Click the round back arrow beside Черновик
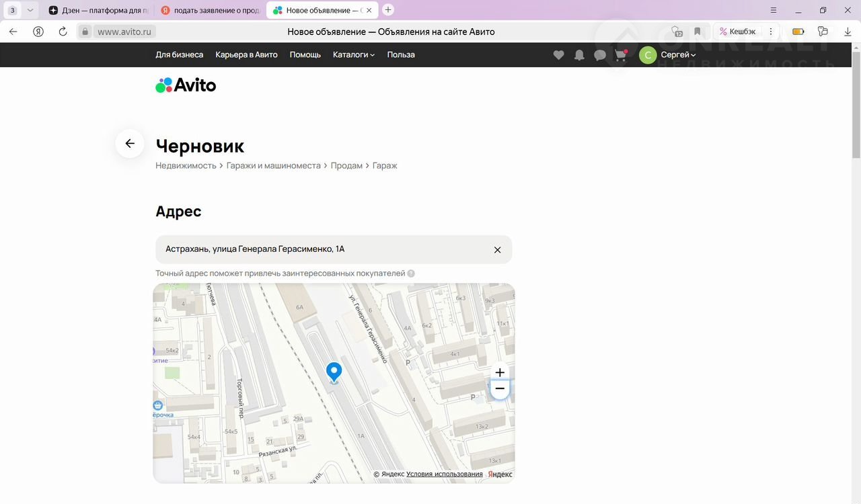 pos(130,144)
